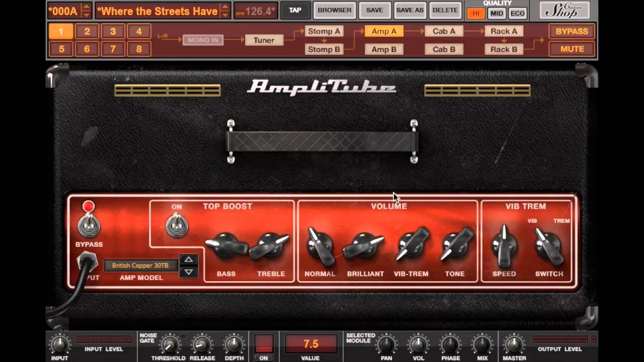Image resolution: width=644 pixels, height=362 pixels.
Task: Set quality to HI
Action: (475, 14)
